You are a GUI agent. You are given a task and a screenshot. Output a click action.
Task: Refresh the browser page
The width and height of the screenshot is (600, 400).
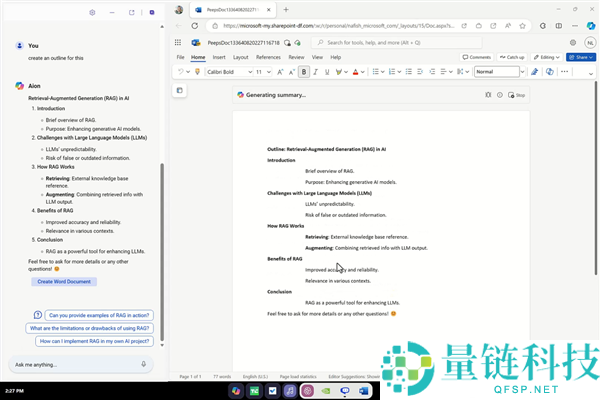click(195, 26)
